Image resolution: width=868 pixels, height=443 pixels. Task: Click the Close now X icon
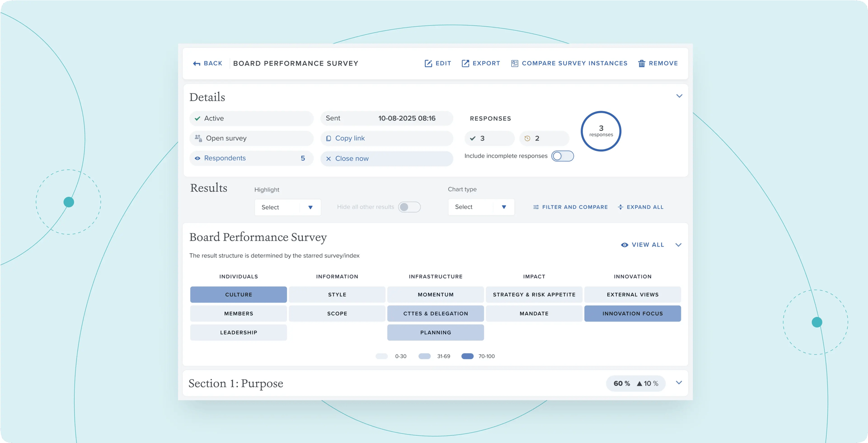coord(328,159)
